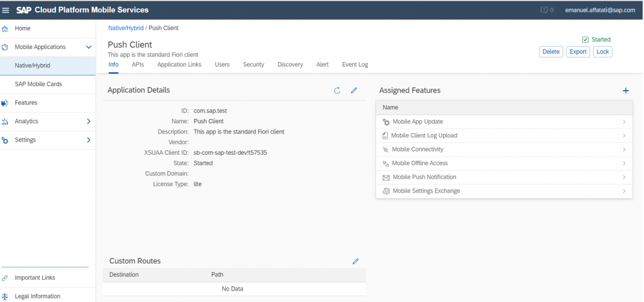The width and height of the screenshot is (644, 302).
Task: Toggle the Started status checkbox
Action: click(586, 40)
